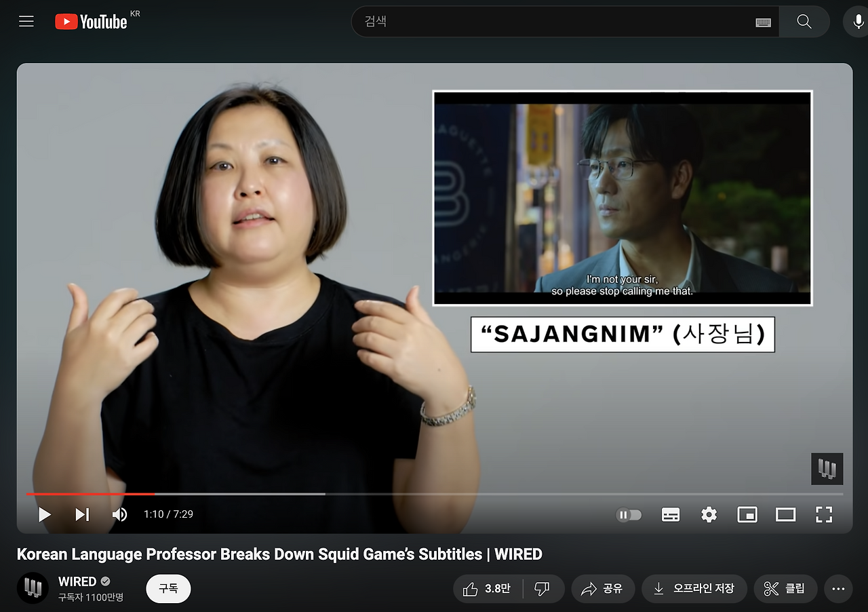Open the 오프라인 저장 download option
Image resolution: width=868 pixels, height=612 pixels.
694,589
